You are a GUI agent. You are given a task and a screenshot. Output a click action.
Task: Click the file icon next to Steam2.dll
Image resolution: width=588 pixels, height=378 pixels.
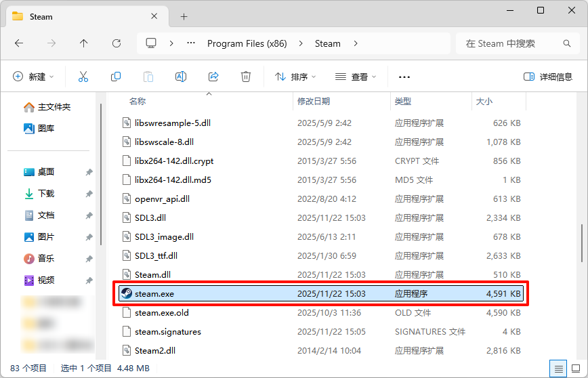[127, 350]
